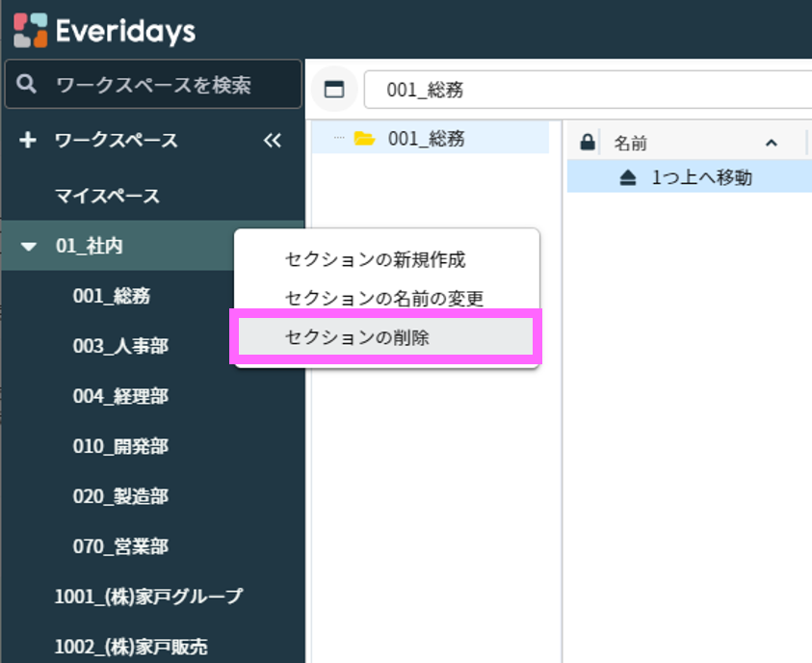Select セクションの新規作成 from context menu

[x=376, y=259]
